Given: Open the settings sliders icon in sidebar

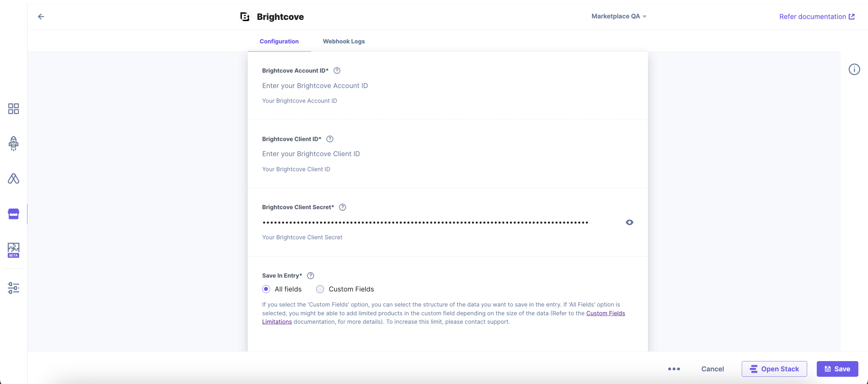Looking at the screenshot, I should click(14, 288).
